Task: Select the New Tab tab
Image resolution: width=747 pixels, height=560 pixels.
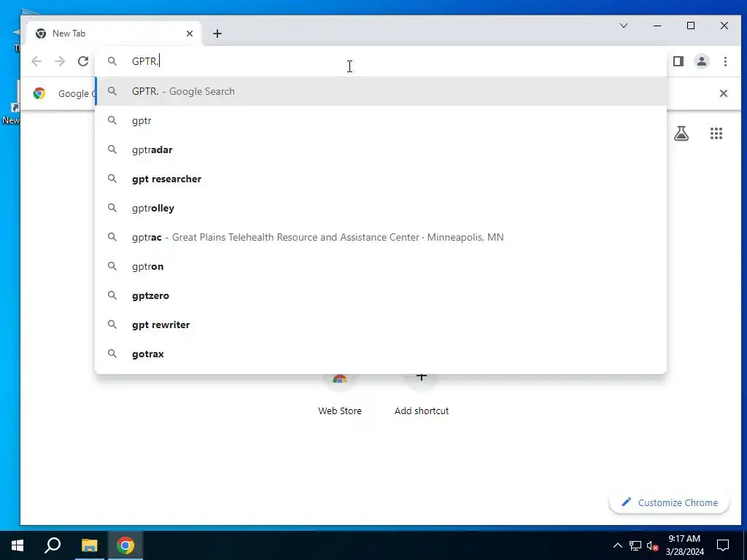Action: (x=115, y=34)
